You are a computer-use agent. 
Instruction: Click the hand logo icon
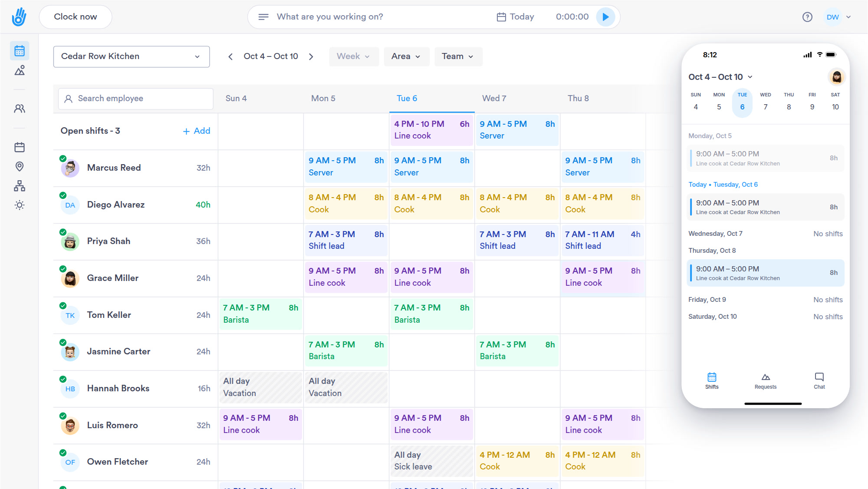[x=19, y=17]
